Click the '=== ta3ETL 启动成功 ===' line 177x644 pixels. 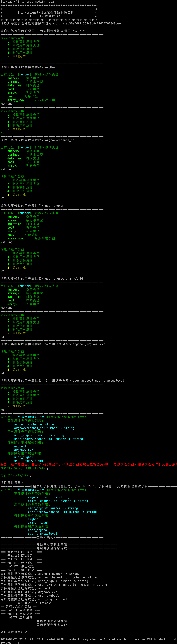[x=20, y=618]
